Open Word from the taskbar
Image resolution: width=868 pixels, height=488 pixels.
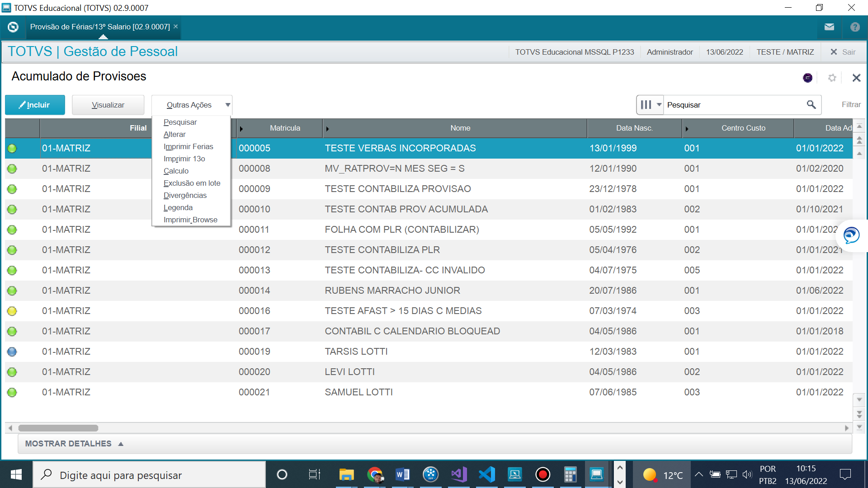point(402,474)
